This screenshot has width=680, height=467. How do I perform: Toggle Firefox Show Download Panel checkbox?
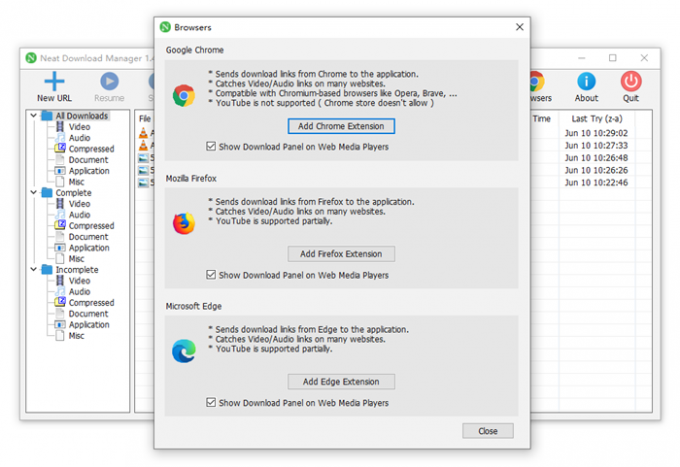[211, 275]
